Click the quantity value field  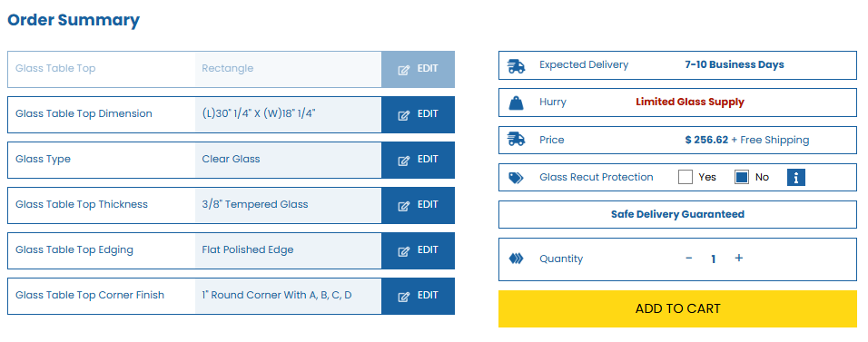[x=714, y=259]
